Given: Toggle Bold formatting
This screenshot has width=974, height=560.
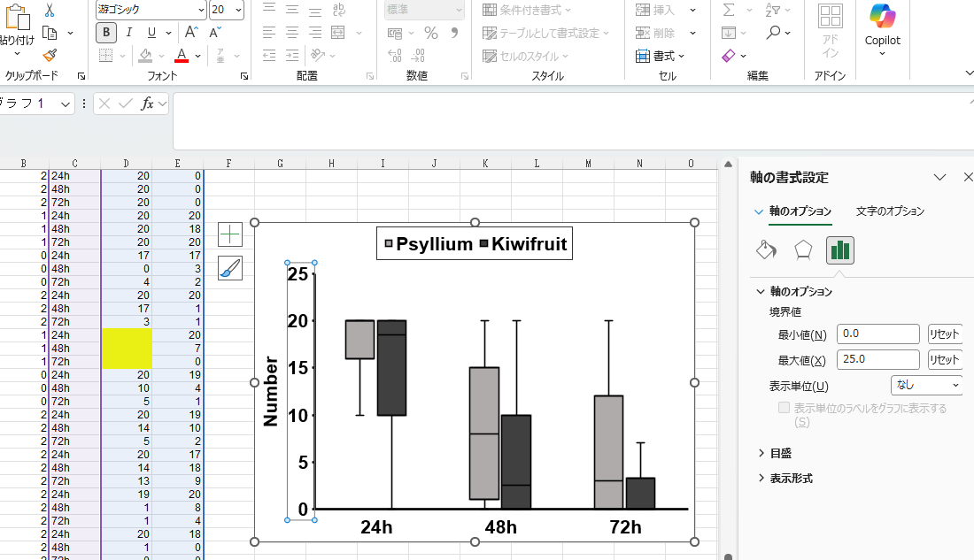Looking at the screenshot, I should click(x=106, y=32).
